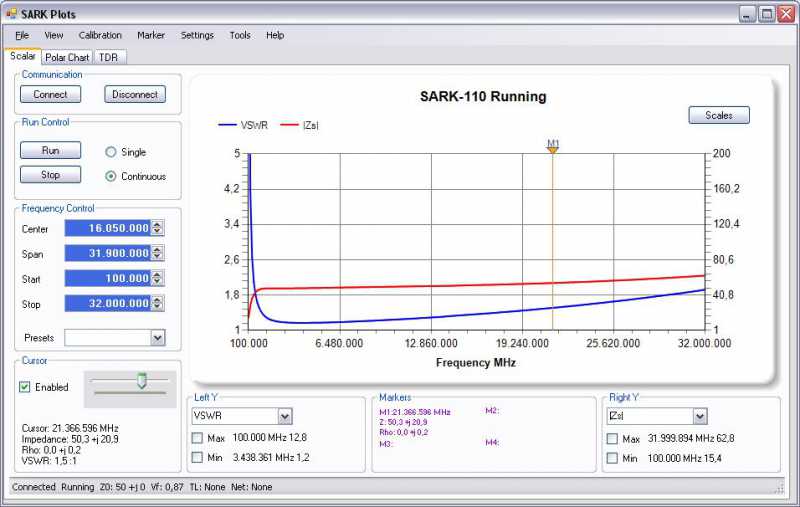Expand the Presets dropdown

(158, 338)
